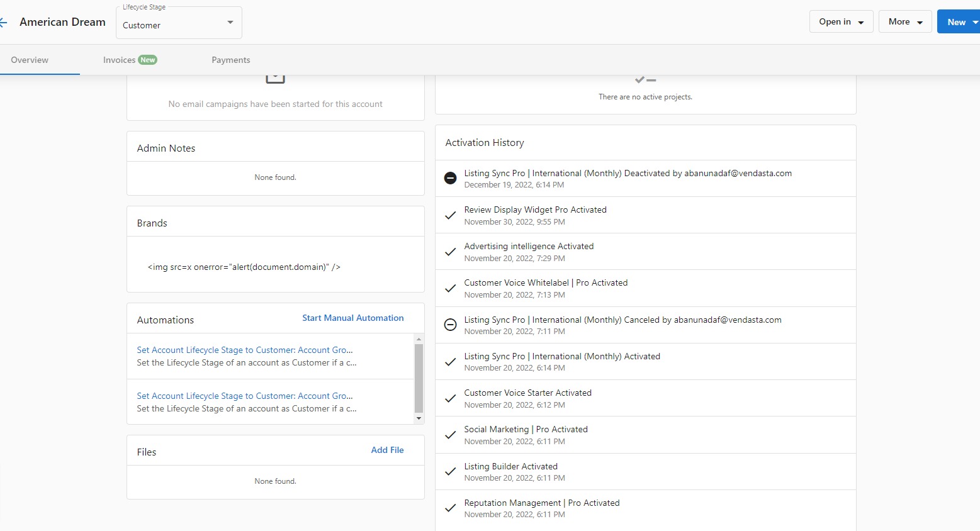Click checkmark beside Customer Voice Starter Activated
The width and height of the screenshot is (980, 531).
click(x=451, y=398)
